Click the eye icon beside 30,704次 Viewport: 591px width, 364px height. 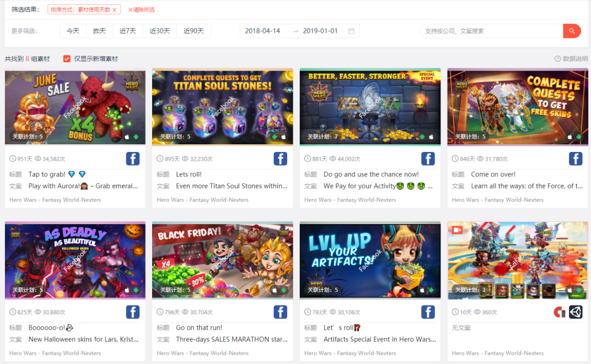pyautogui.click(x=185, y=312)
